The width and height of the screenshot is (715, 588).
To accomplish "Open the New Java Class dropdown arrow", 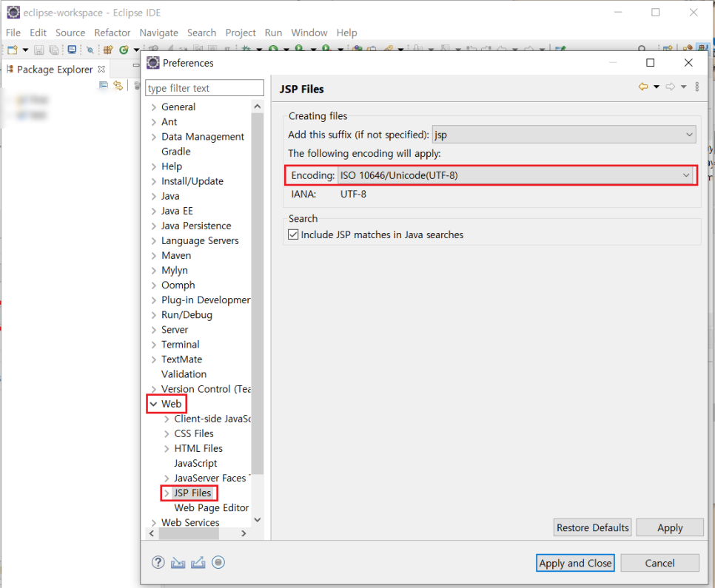I will tap(136, 50).
